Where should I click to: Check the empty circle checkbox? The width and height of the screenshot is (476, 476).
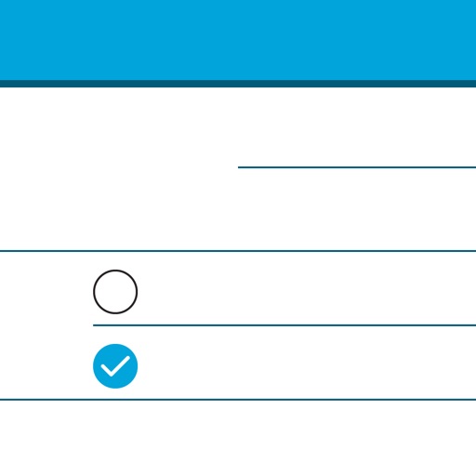coord(115,292)
